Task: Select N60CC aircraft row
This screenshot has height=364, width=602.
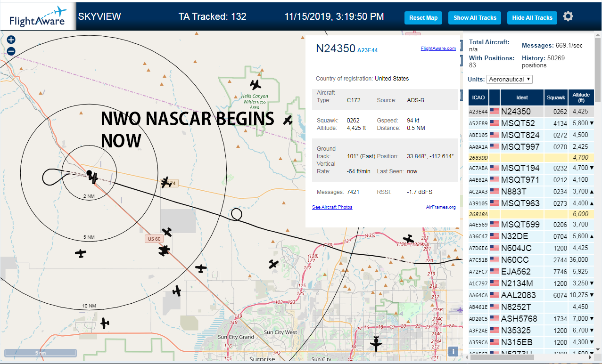Action: click(531, 260)
